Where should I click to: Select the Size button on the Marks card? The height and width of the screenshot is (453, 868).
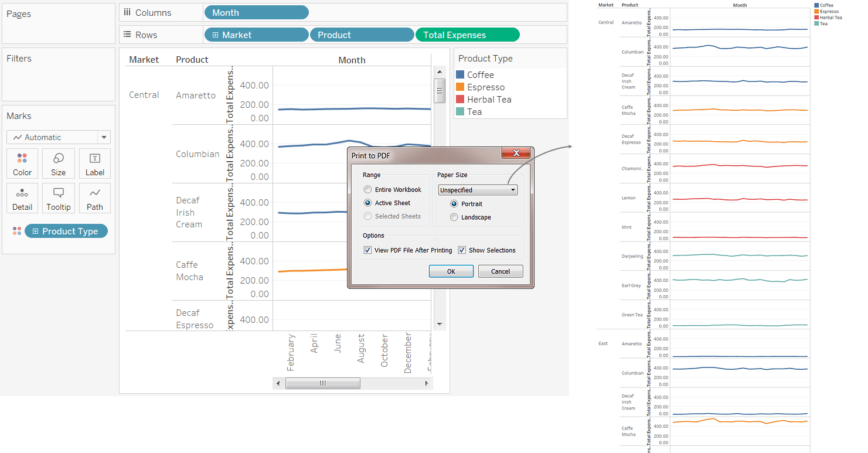58,163
